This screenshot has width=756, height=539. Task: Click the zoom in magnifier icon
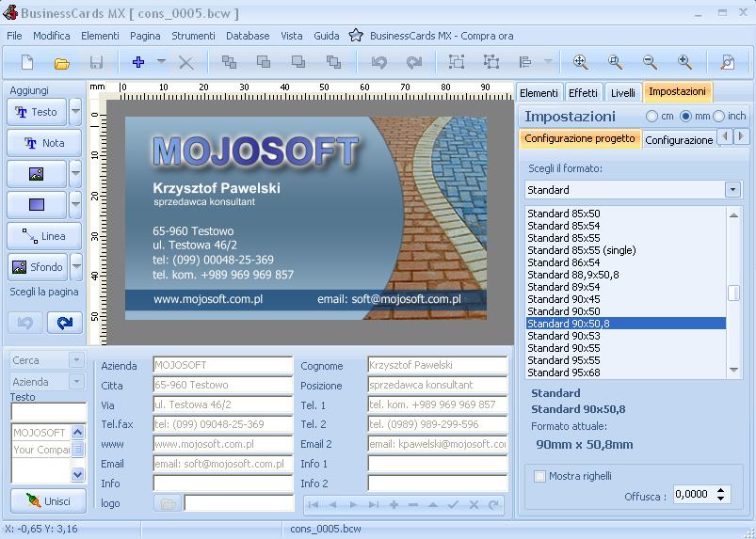coord(684,62)
